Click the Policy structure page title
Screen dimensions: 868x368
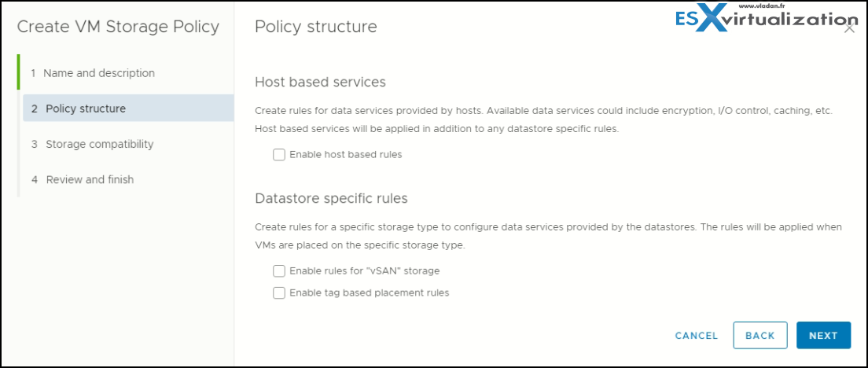[x=315, y=27]
